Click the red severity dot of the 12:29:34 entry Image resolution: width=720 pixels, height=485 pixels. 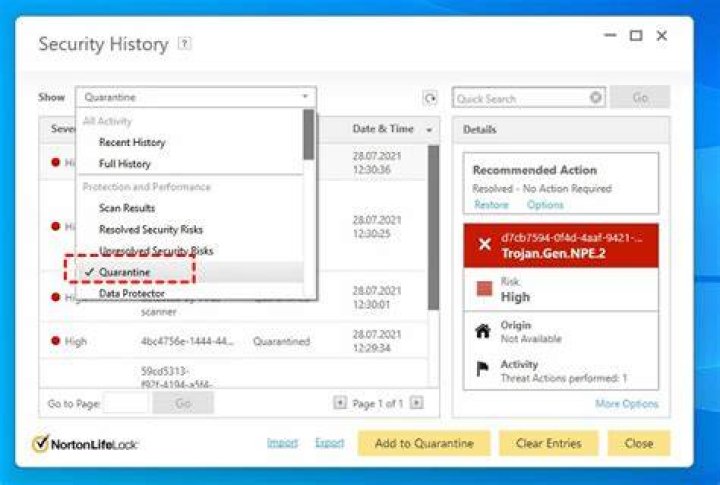pyautogui.click(x=56, y=341)
